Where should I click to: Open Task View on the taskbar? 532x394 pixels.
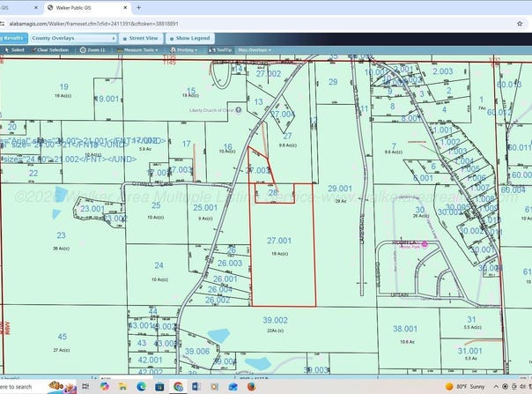coord(85,387)
